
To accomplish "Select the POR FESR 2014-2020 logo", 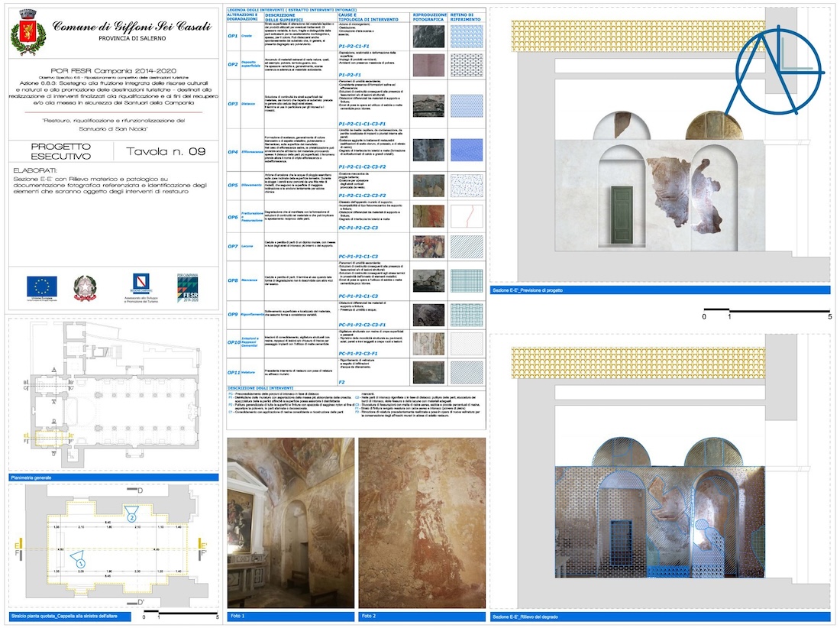I will pyautogui.click(x=186, y=286).
